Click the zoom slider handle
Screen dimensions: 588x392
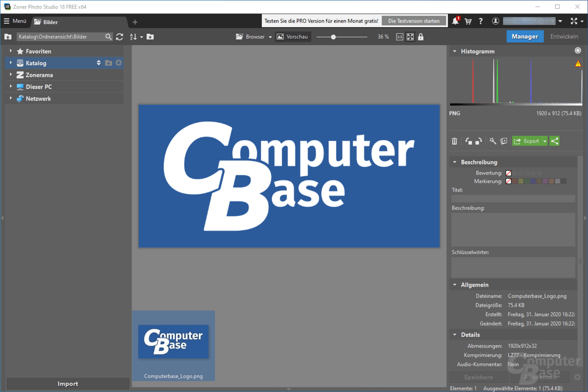(334, 37)
